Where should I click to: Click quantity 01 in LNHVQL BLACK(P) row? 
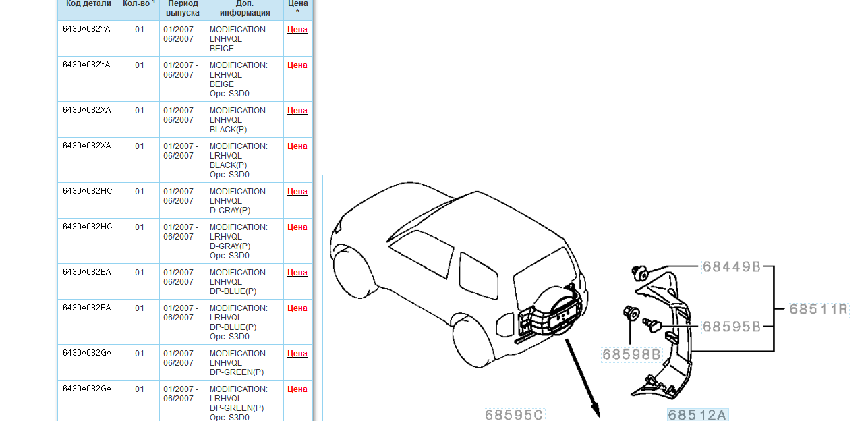(140, 111)
